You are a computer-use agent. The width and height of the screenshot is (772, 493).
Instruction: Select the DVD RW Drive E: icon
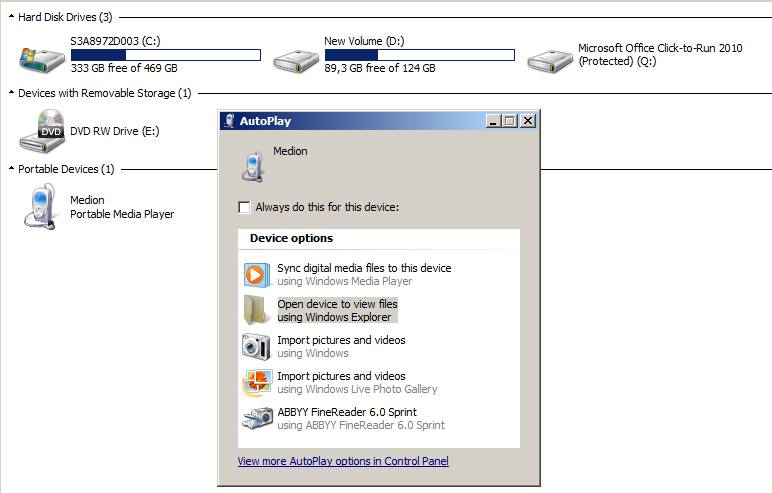point(42,131)
